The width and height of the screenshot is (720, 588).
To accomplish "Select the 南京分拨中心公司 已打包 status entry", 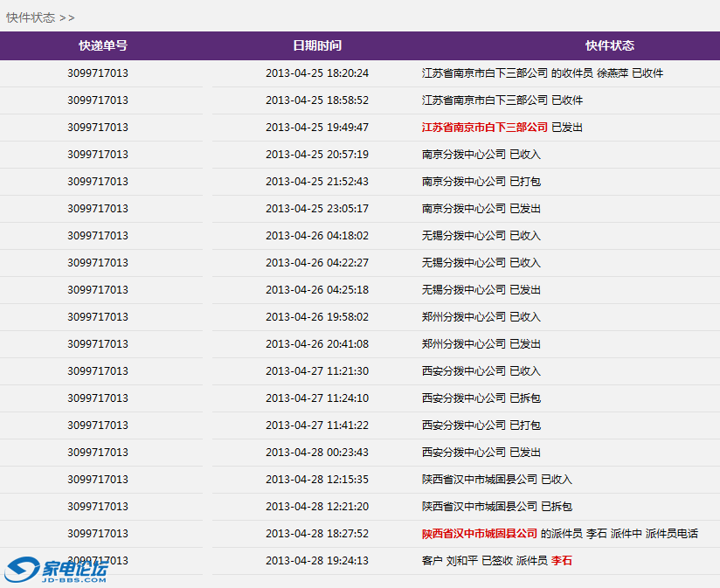I will [481, 182].
